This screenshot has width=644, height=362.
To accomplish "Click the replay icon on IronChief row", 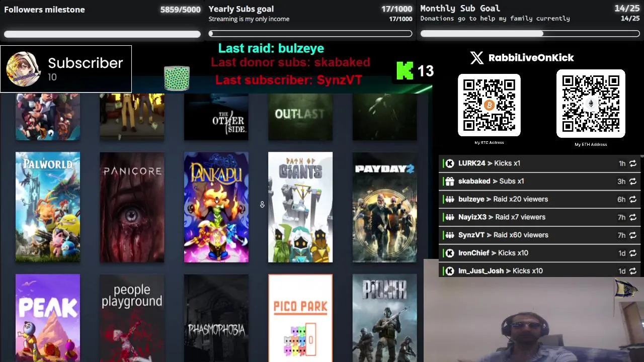I will pos(633,253).
